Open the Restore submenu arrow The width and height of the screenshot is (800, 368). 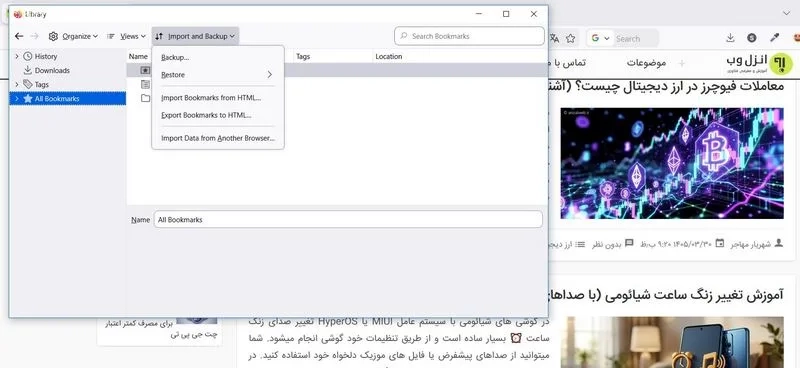(269, 75)
